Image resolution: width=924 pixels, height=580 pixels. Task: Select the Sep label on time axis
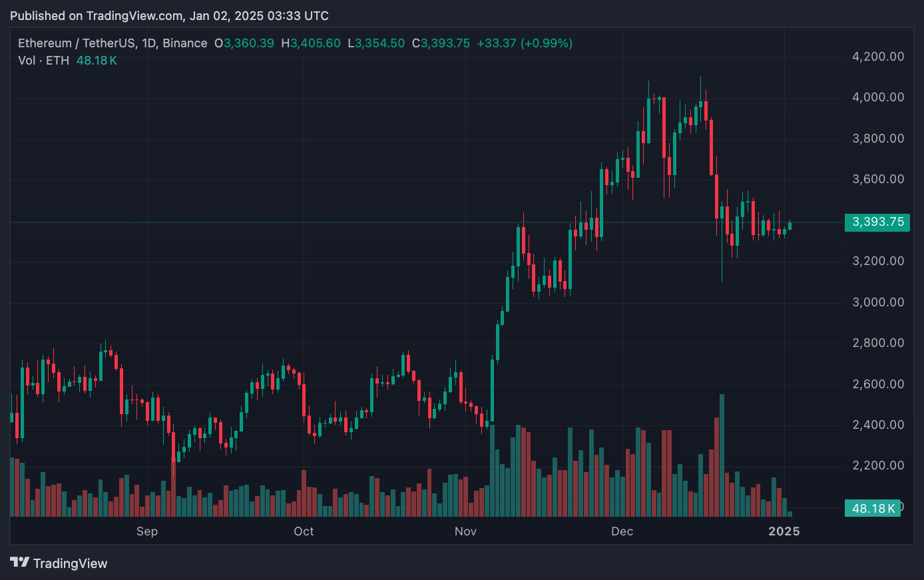pyautogui.click(x=147, y=531)
